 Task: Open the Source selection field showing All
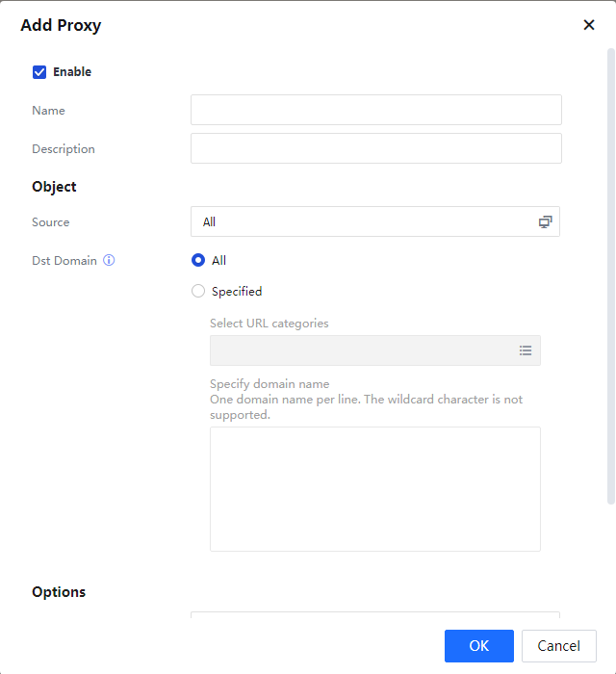tap(366, 221)
